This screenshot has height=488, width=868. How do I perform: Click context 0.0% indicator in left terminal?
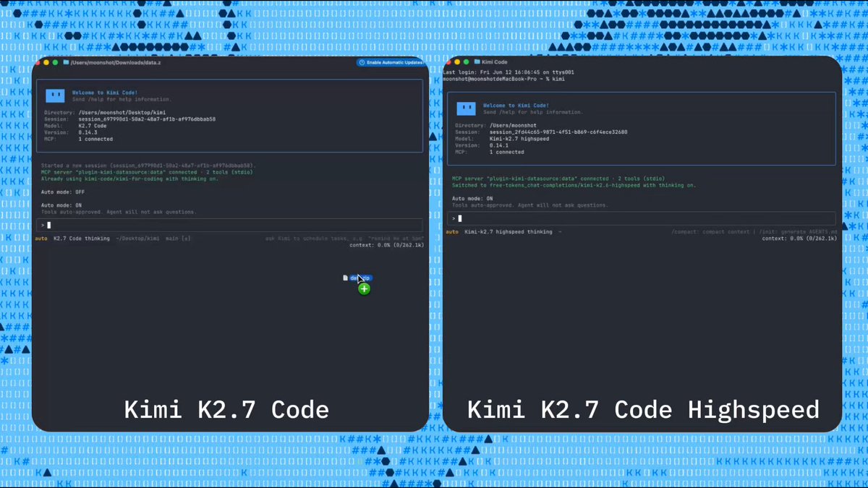click(386, 245)
